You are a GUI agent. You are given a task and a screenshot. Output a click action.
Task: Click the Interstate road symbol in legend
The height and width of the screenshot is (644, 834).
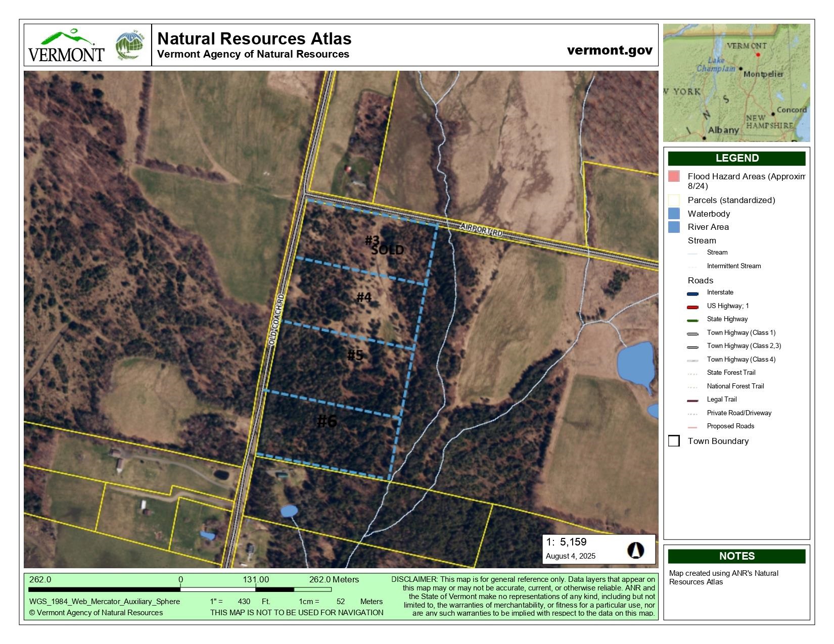point(692,293)
